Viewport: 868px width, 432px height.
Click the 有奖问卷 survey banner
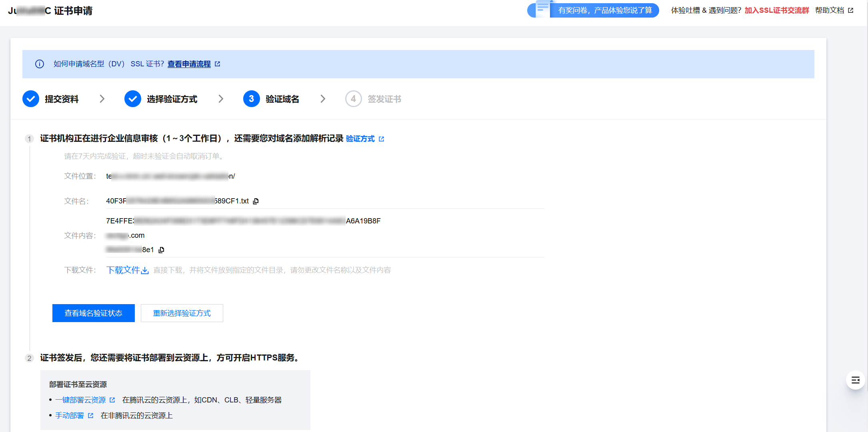coord(605,10)
